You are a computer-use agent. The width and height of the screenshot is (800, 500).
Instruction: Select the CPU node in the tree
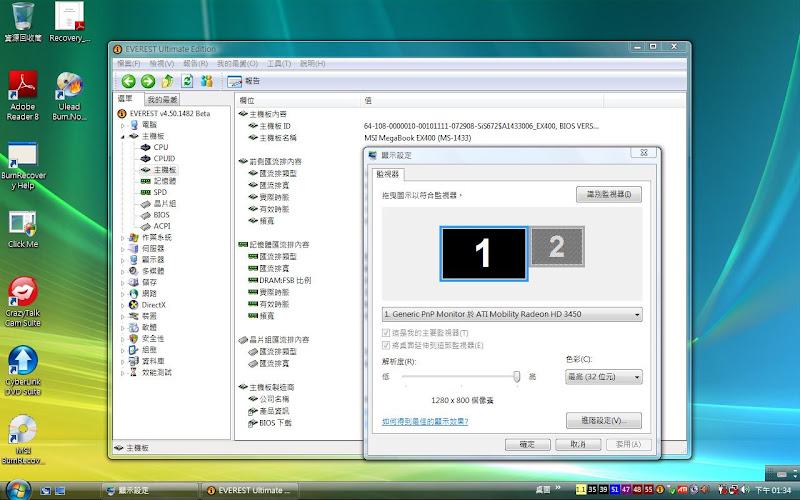point(154,147)
